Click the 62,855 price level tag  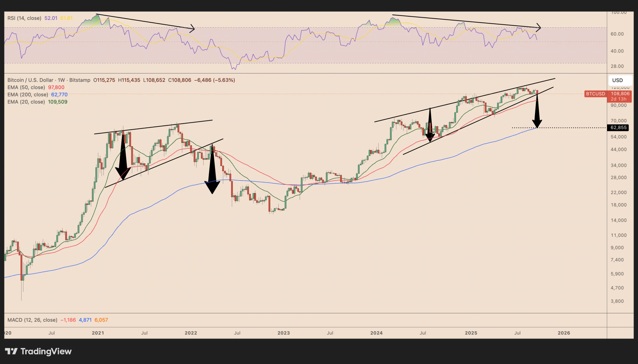pyautogui.click(x=618, y=128)
